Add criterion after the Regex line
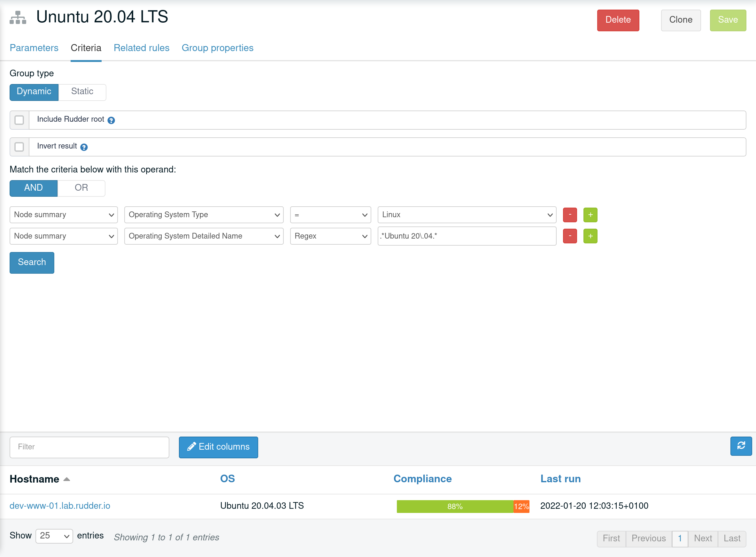This screenshot has height=557, width=756. point(590,236)
